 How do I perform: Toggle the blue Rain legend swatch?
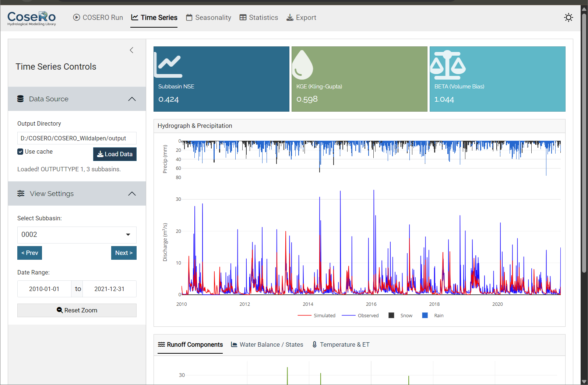[x=425, y=316]
